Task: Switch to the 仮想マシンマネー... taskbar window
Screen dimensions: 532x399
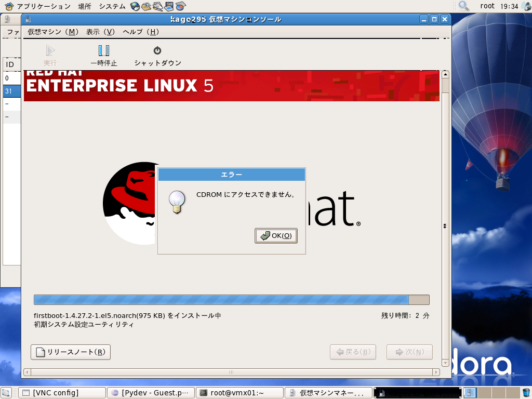Action: pos(329,393)
